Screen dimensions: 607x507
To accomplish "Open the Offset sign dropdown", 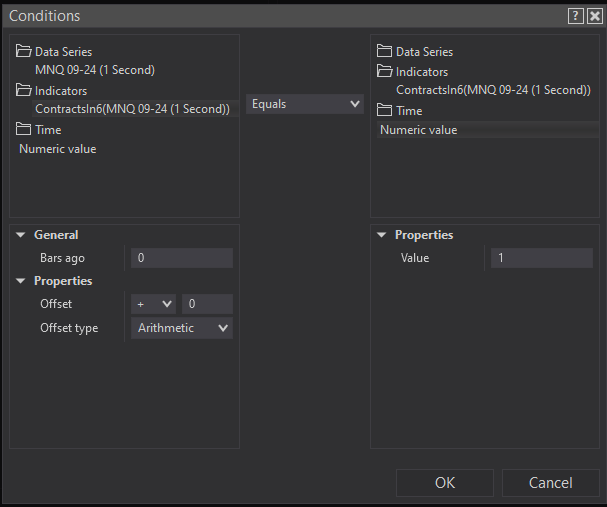I will 153,304.
